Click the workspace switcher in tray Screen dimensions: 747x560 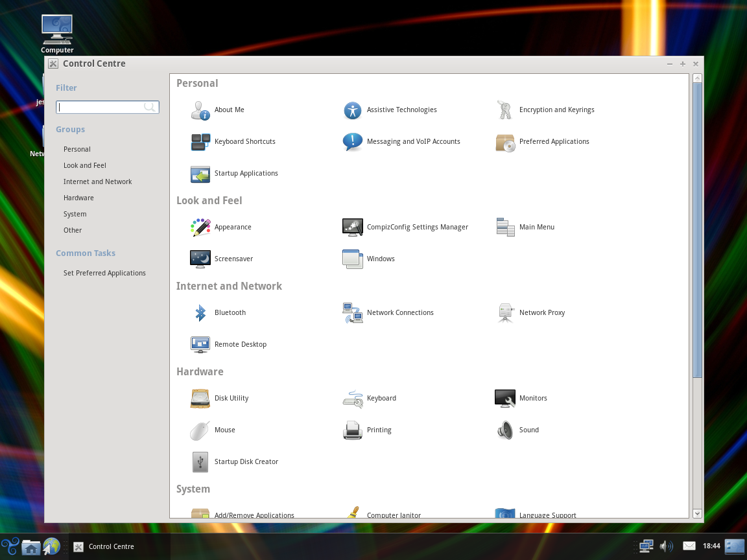coord(735,546)
